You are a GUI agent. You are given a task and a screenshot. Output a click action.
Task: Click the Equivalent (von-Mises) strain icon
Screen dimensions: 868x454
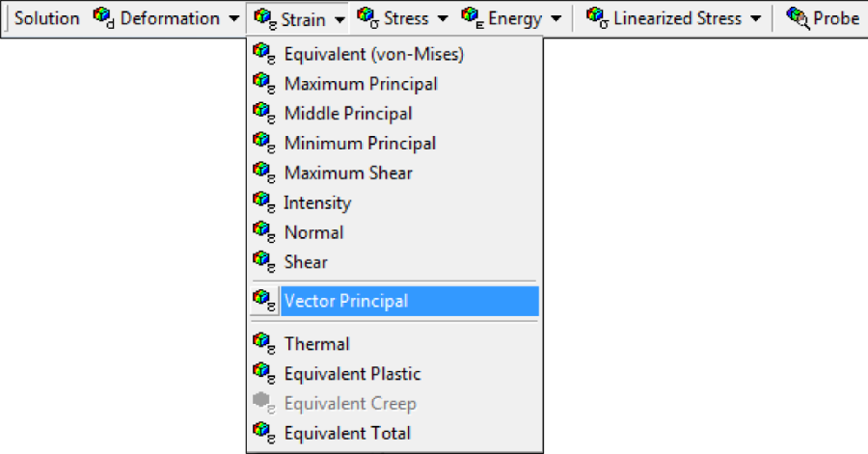pyautogui.click(x=262, y=54)
